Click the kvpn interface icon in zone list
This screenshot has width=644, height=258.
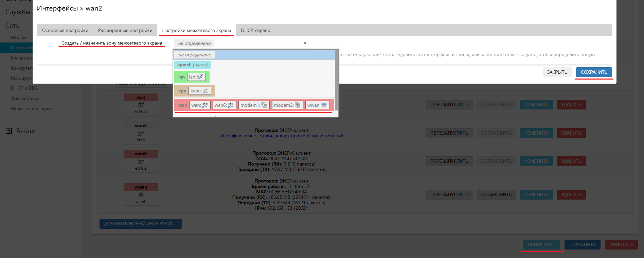click(x=205, y=91)
